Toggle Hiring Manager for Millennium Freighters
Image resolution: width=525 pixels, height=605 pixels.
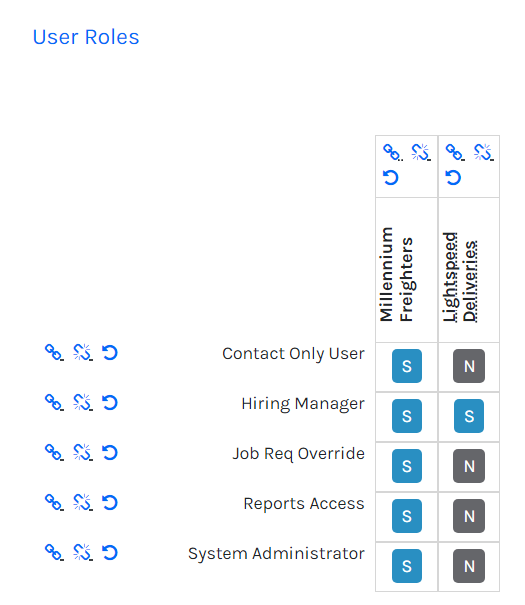407,416
